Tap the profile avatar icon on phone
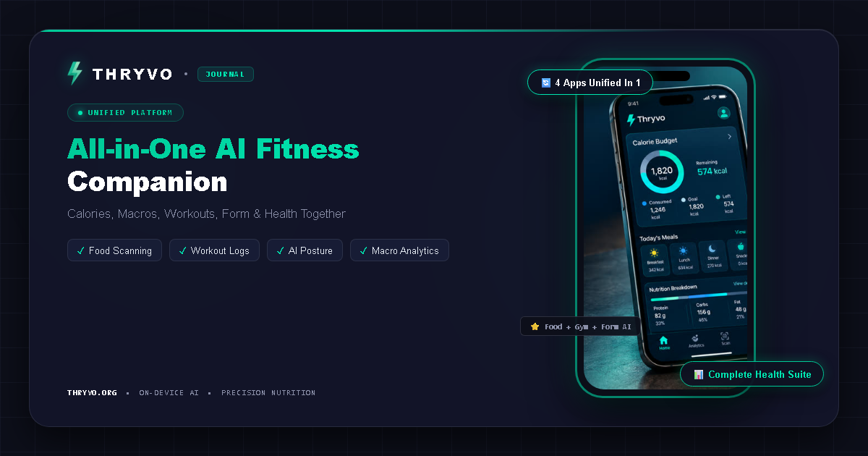 [x=723, y=113]
